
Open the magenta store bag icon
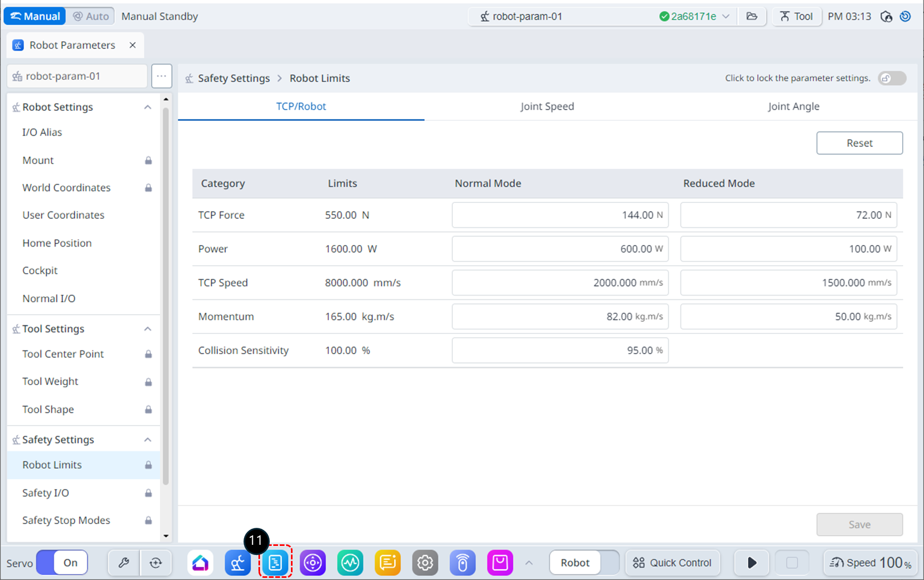coord(500,562)
